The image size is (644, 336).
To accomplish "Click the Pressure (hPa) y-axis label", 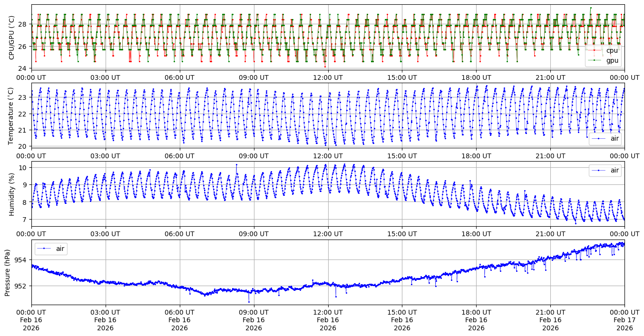I will pyautogui.click(x=8, y=272).
